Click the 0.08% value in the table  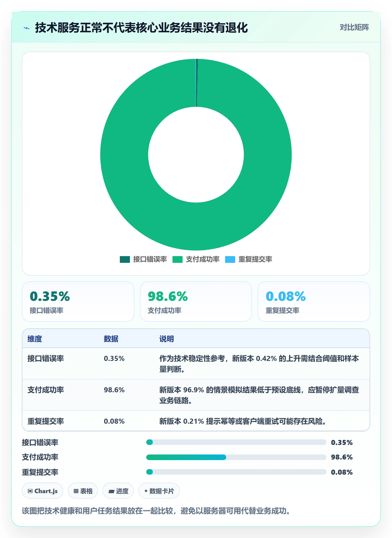coord(114,421)
